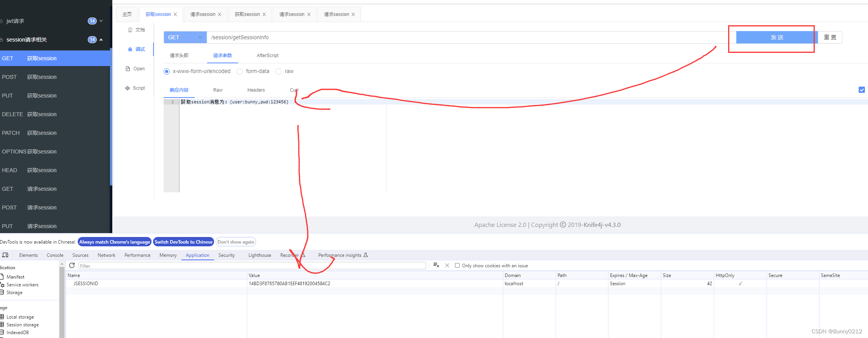Select the HEAD 获取session menu item
868x338 pixels.
55,170
